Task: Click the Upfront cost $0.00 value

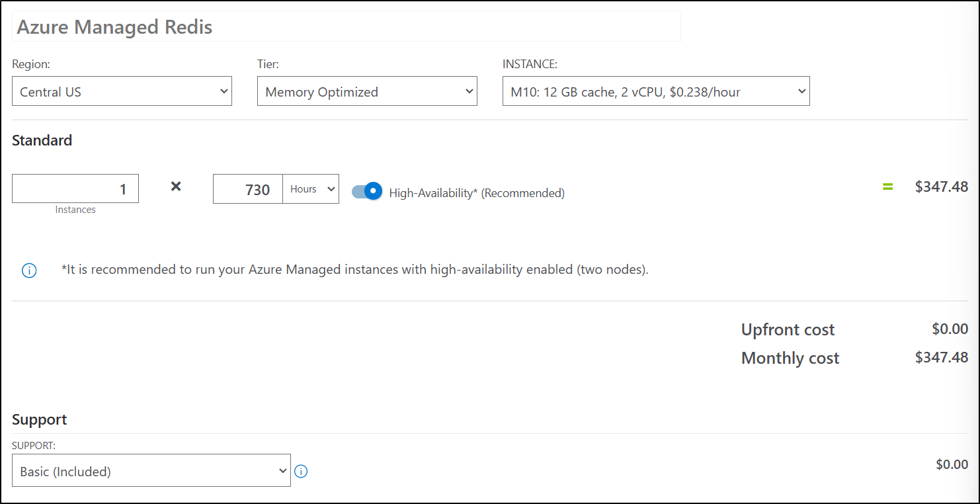Action: pyautogui.click(x=950, y=329)
